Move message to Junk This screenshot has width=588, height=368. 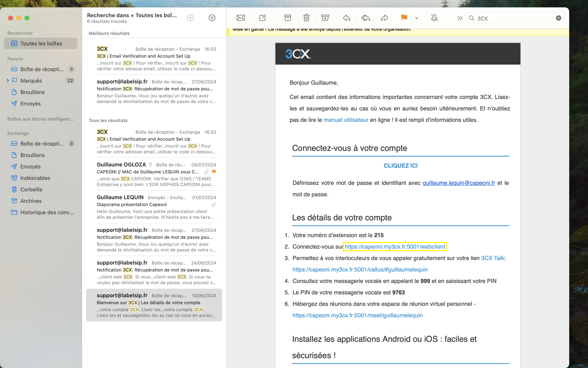pos(325,18)
